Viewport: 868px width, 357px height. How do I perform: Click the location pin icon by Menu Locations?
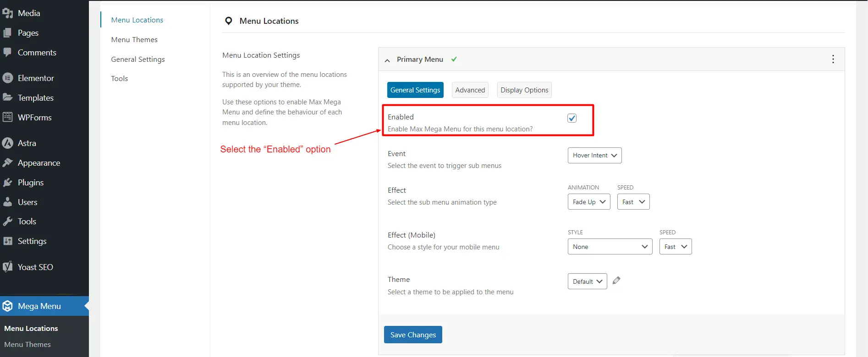click(229, 21)
